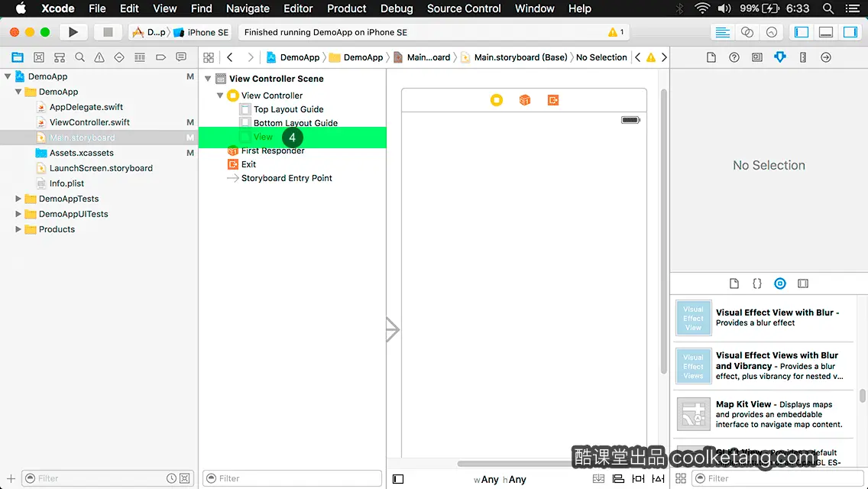Go forward in editor history
Viewport: 868px width, 489px height.
[250, 57]
